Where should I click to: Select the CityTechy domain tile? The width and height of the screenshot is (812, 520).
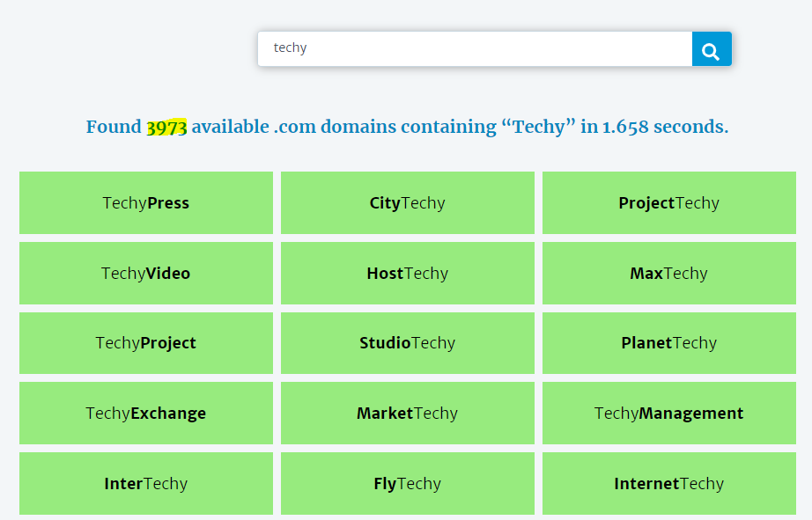(x=408, y=203)
